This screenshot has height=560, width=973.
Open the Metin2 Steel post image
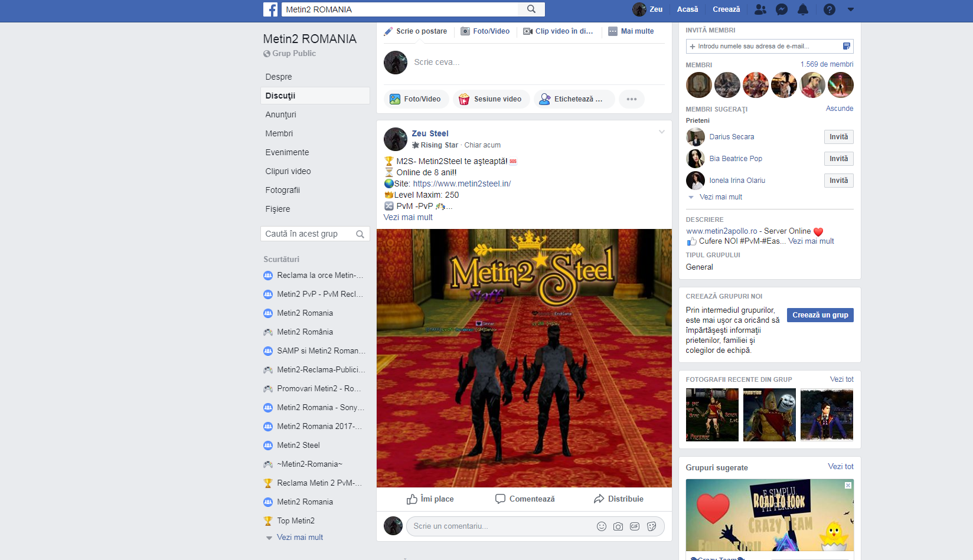coord(524,358)
